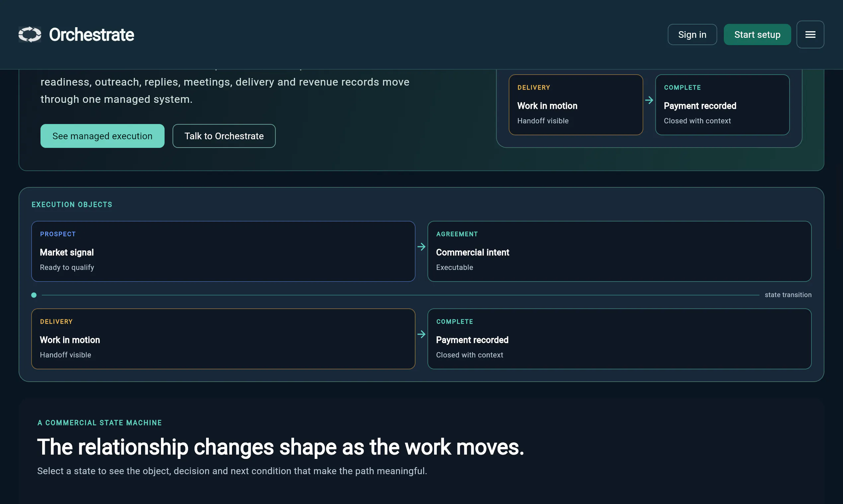Viewport: 843px width, 504px height.
Task: Click the Orchestrate logo icon
Action: [x=30, y=34]
